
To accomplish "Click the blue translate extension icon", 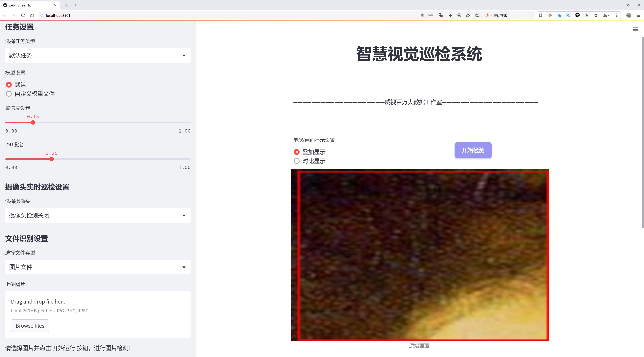I will pos(568,15).
